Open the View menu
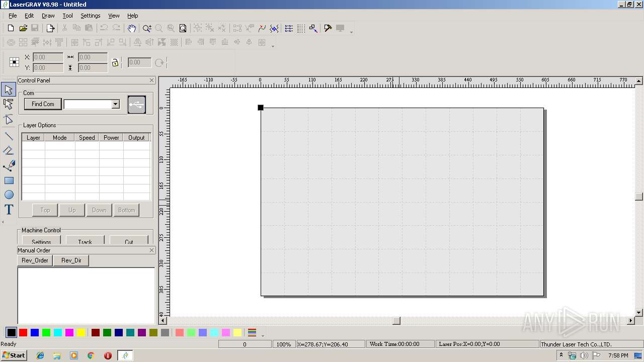 [114, 16]
